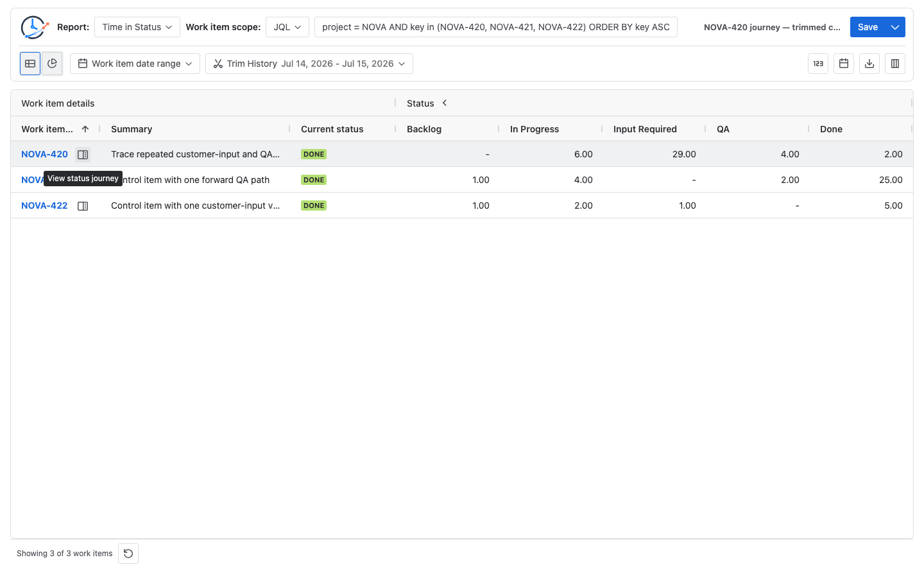Open the NOVA-420 issue link
Image resolution: width=924 pixels, height=578 pixels.
click(x=44, y=154)
